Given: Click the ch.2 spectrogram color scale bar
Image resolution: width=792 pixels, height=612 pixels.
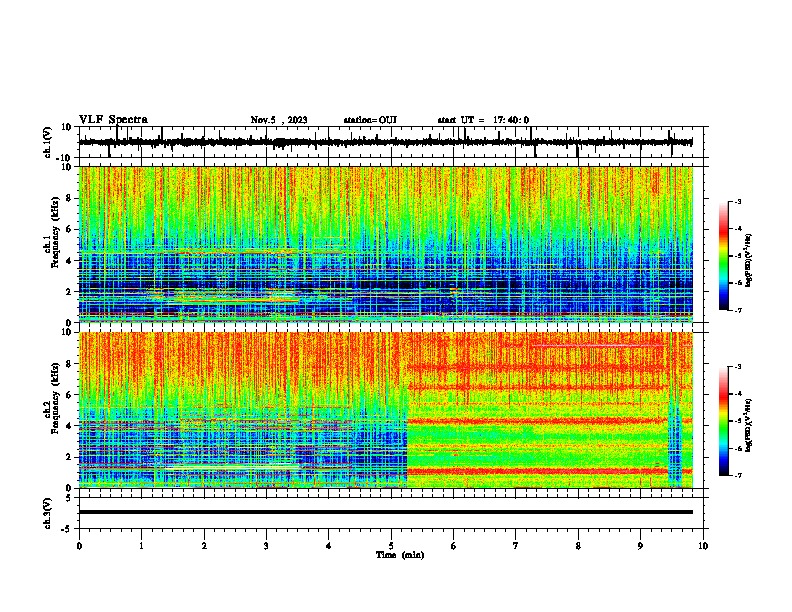Looking at the screenshot, I should (723, 421).
